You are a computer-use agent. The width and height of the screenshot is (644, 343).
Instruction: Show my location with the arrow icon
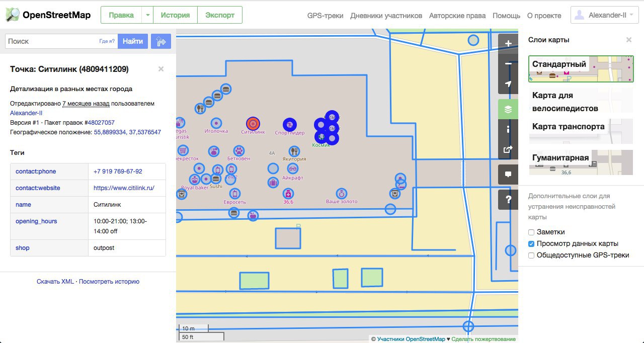[508, 84]
